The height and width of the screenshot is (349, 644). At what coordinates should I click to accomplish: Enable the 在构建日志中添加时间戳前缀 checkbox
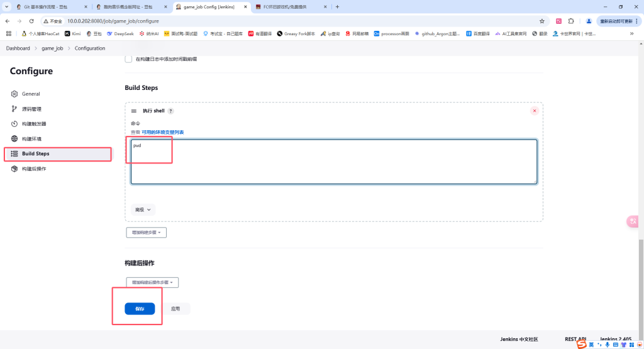(129, 59)
